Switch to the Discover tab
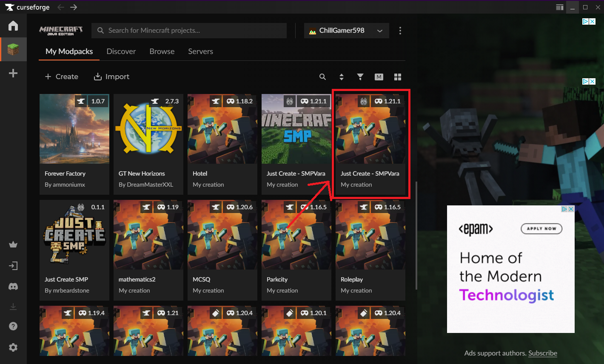This screenshot has width=604, height=364. point(121,51)
